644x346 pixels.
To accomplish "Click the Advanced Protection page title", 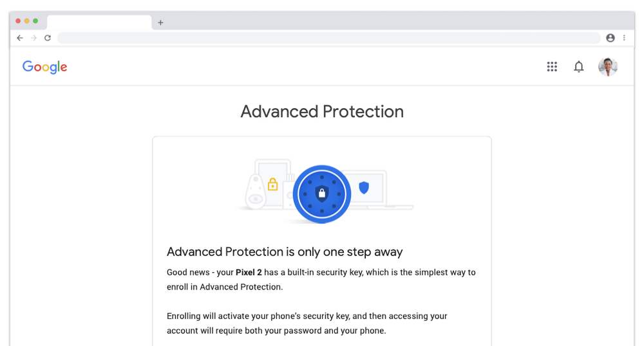I will (x=322, y=111).
